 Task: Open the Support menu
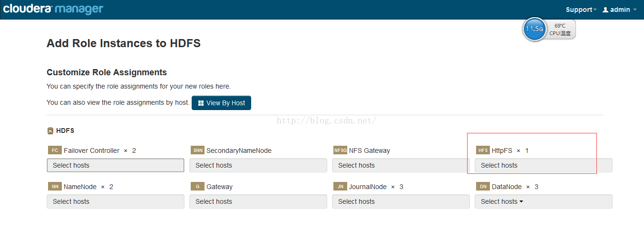click(581, 10)
